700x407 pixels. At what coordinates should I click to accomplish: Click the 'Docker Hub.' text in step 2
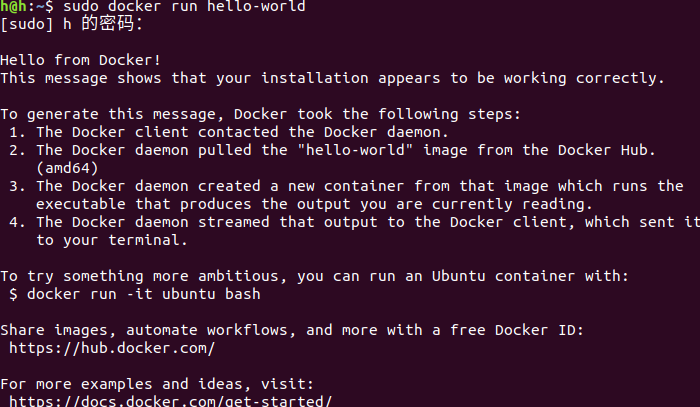coord(607,150)
